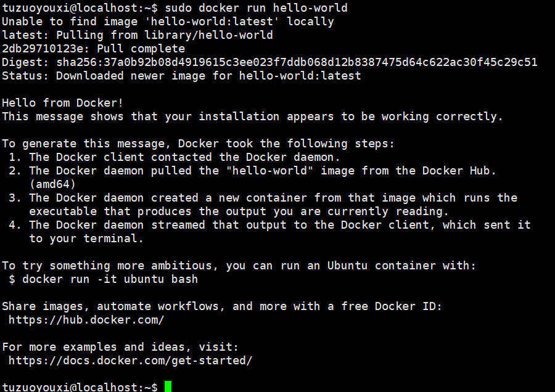The width and height of the screenshot is (555, 392).
Task: Click the 'latest: Pulling from library/hello-world' line
Action: (x=138, y=35)
